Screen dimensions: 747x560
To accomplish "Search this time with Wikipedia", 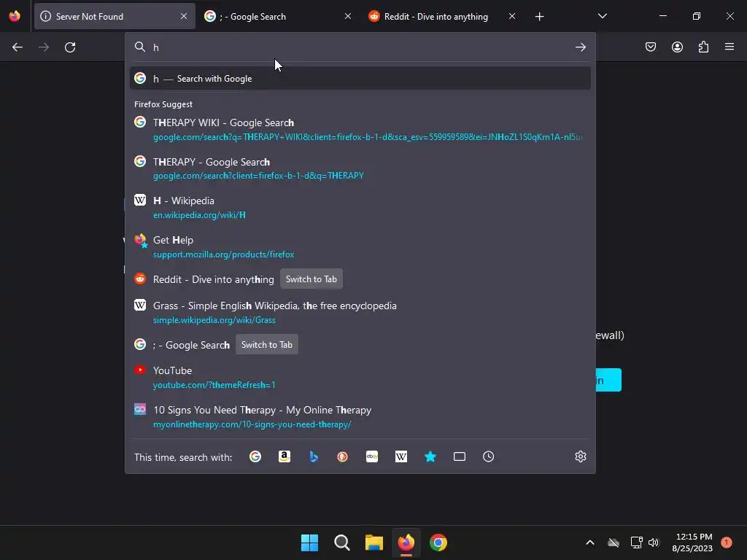I will [401, 456].
